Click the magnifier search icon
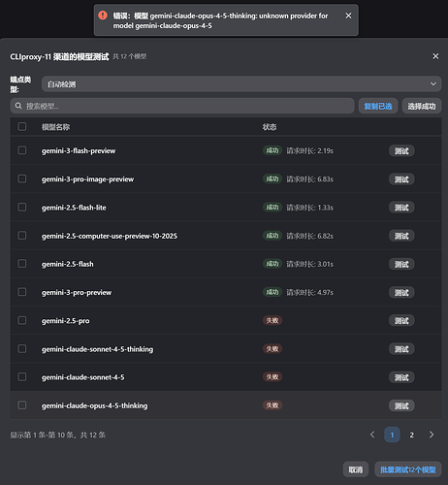This screenshot has height=485, width=448. pyautogui.click(x=18, y=106)
